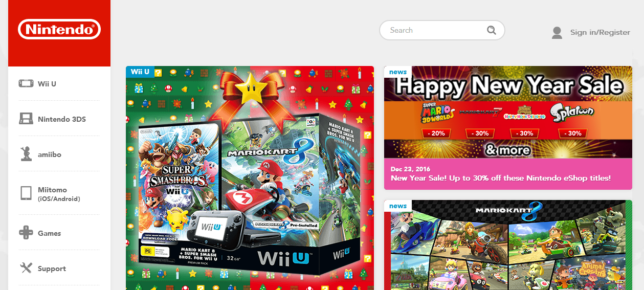Click the user profile silhouette icon

click(x=557, y=32)
